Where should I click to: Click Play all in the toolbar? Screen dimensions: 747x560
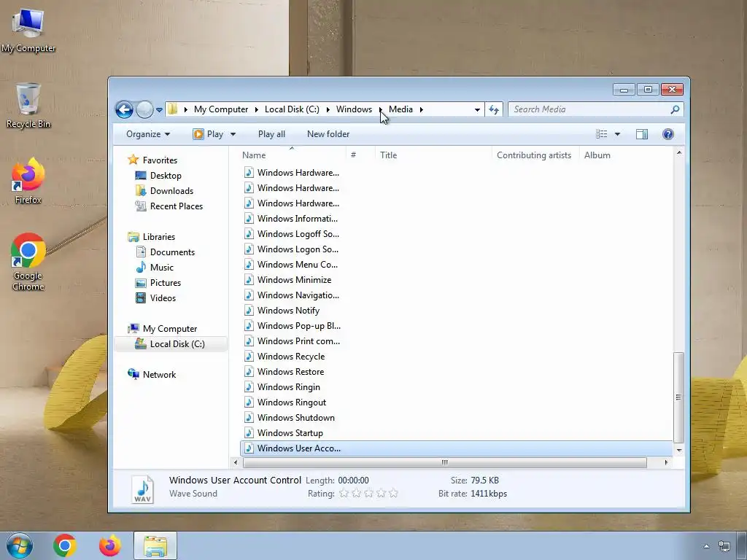click(x=271, y=134)
